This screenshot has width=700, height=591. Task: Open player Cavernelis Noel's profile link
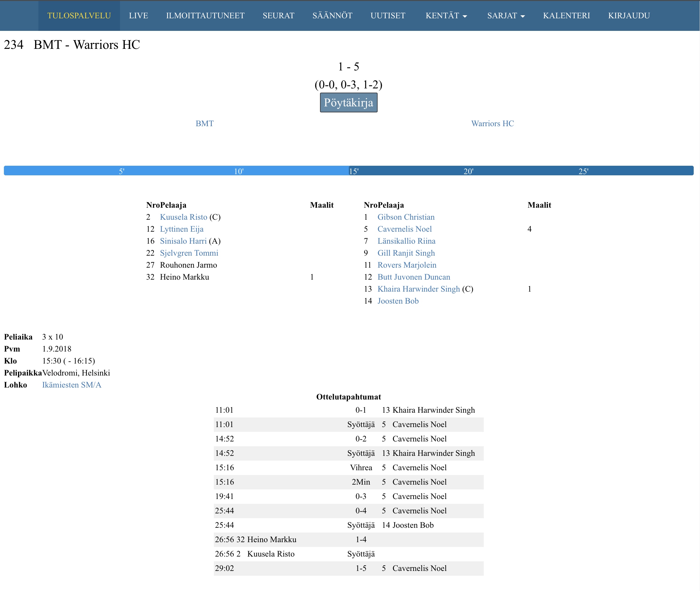point(404,229)
